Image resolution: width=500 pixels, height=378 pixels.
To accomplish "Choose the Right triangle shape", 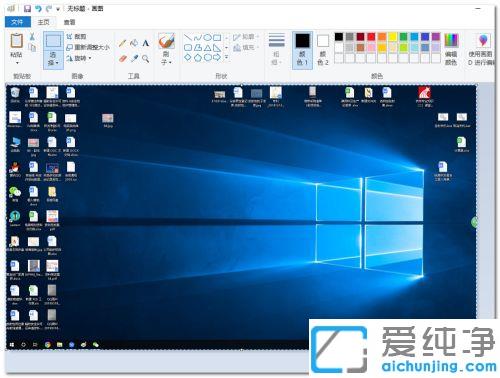I will click(217, 48).
